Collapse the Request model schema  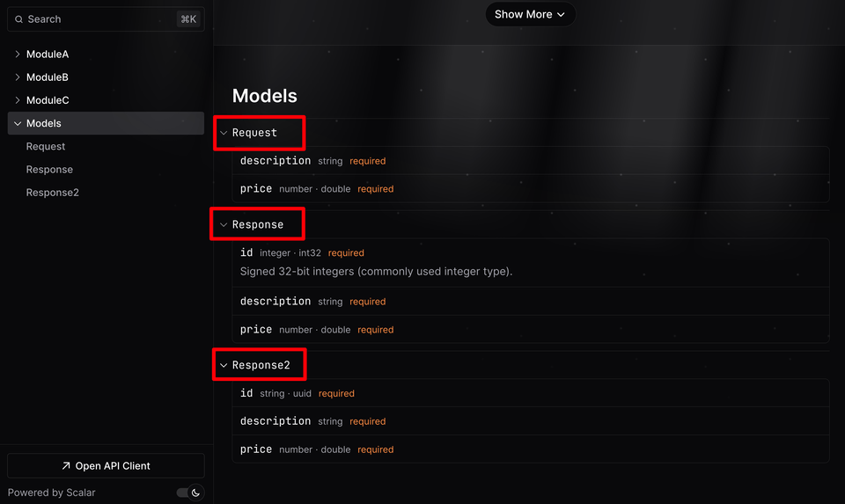pyautogui.click(x=224, y=133)
